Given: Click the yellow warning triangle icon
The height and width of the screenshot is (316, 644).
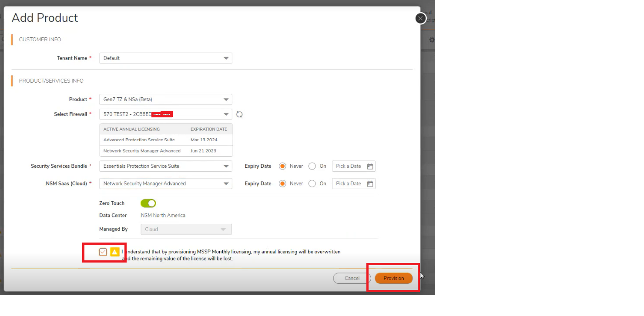Looking at the screenshot, I should click(x=115, y=252).
